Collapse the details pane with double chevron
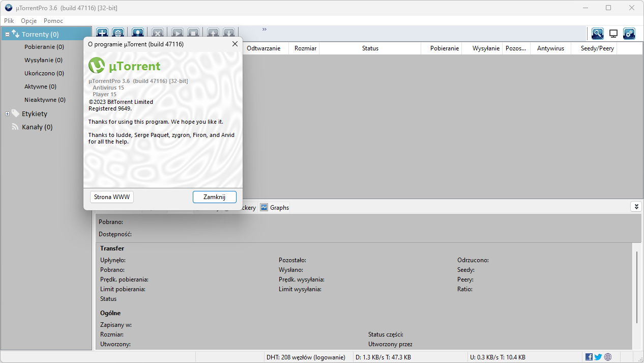 (636, 206)
